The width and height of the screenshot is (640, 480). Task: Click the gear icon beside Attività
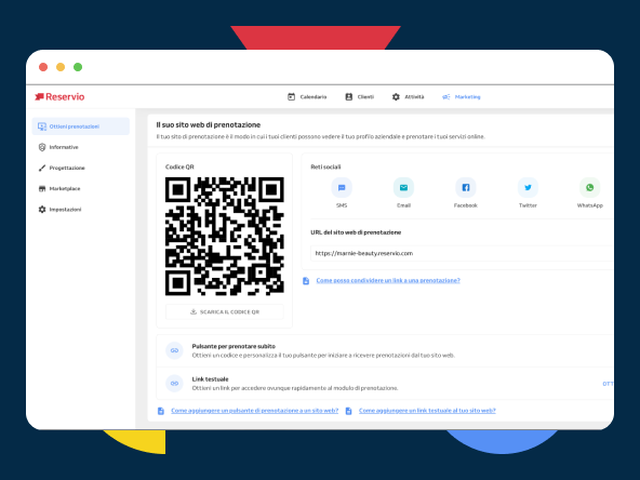coord(396,97)
